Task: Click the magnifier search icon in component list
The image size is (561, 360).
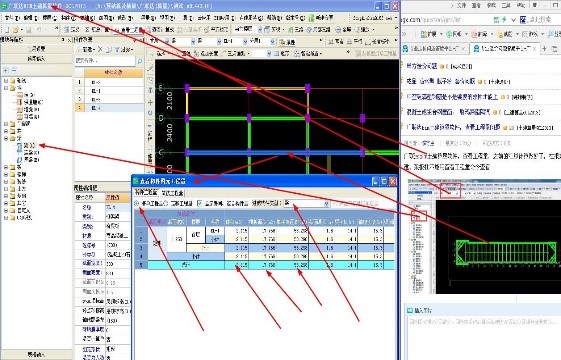Action: pos(140,61)
